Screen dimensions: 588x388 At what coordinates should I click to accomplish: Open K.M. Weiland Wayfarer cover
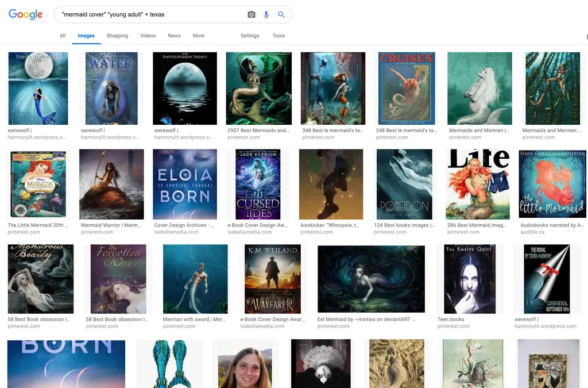273,279
